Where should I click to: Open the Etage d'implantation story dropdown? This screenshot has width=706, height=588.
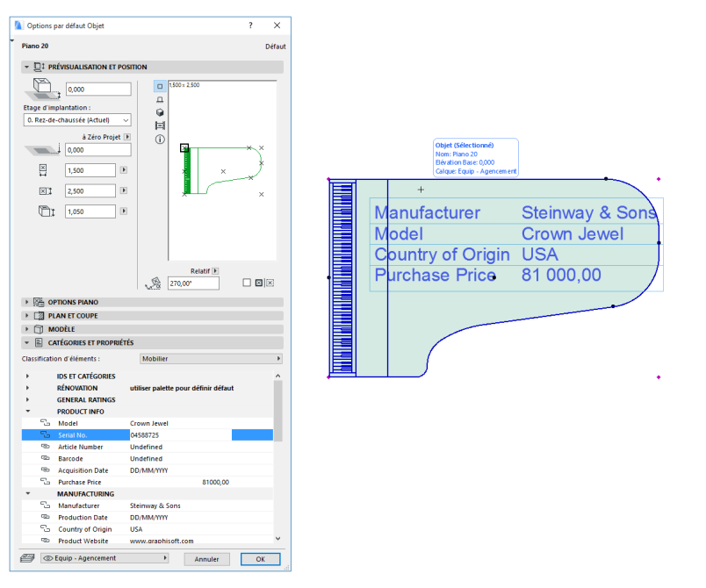coord(77,120)
